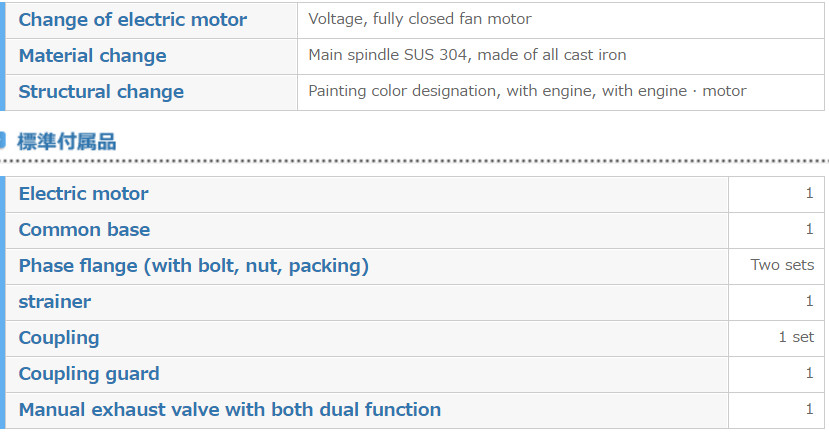Click the 標準付属品 section heading
The image size is (829, 433).
(66, 142)
